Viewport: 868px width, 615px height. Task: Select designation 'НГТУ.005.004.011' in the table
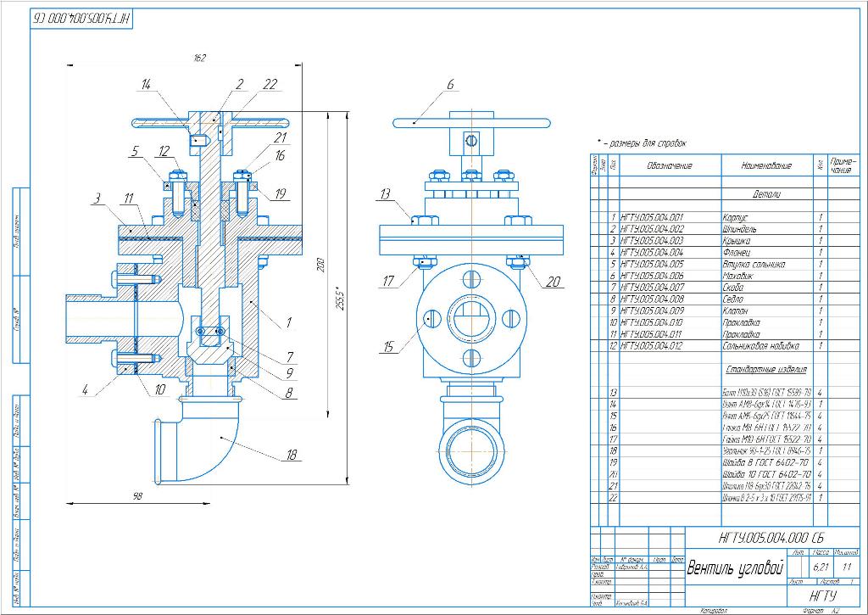coord(652,335)
